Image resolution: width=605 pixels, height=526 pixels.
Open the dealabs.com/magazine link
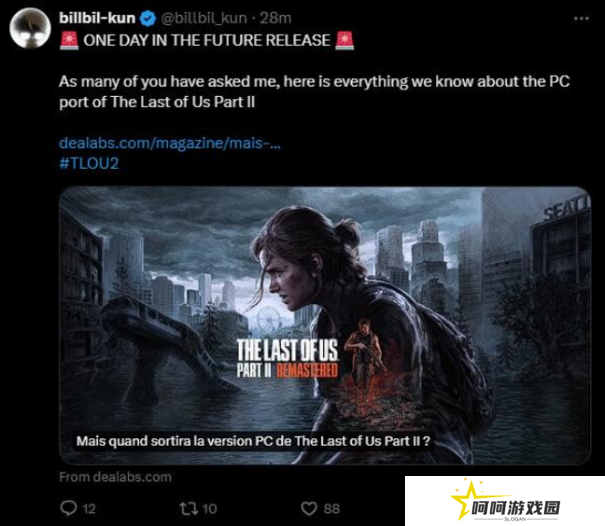170,143
